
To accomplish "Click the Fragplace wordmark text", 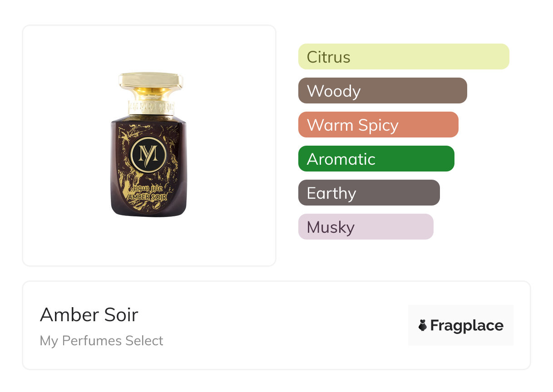I will pos(466,325).
